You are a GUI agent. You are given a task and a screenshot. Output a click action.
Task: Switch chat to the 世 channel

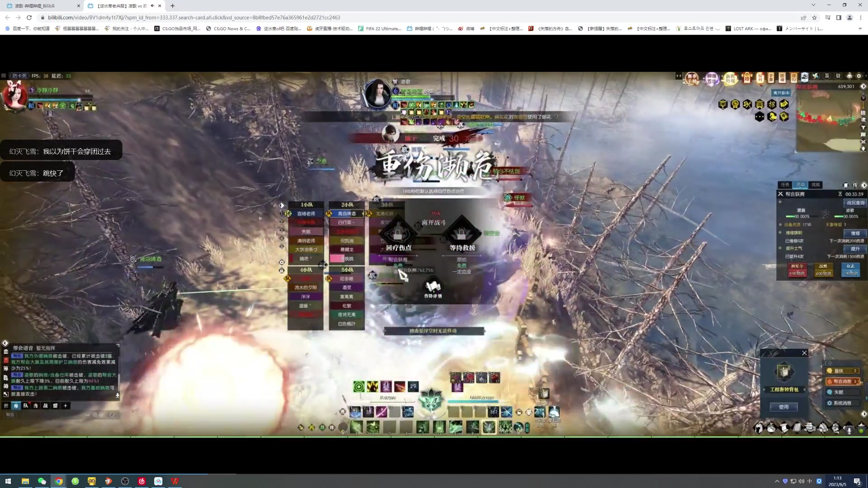coord(6,406)
